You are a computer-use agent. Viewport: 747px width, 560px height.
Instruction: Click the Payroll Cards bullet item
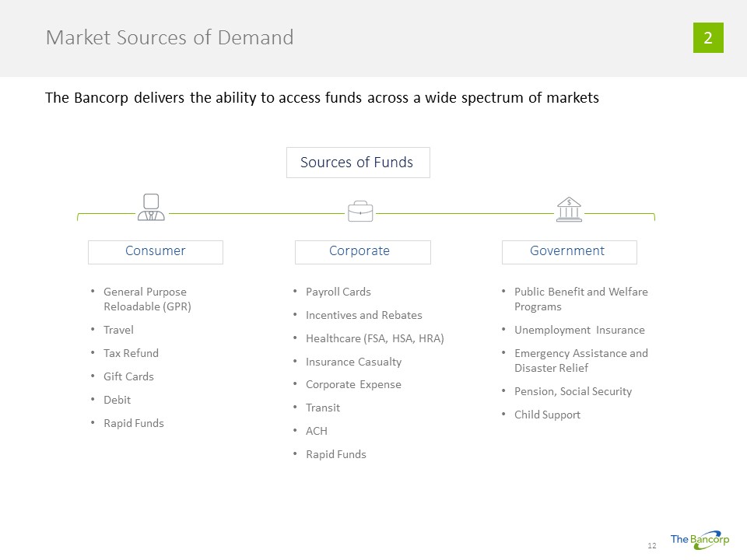coord(338,292)
